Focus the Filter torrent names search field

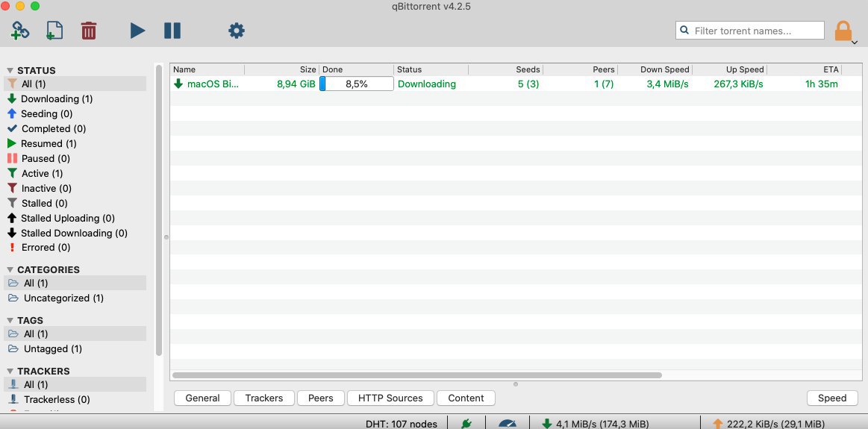click(x=750, y=31)
